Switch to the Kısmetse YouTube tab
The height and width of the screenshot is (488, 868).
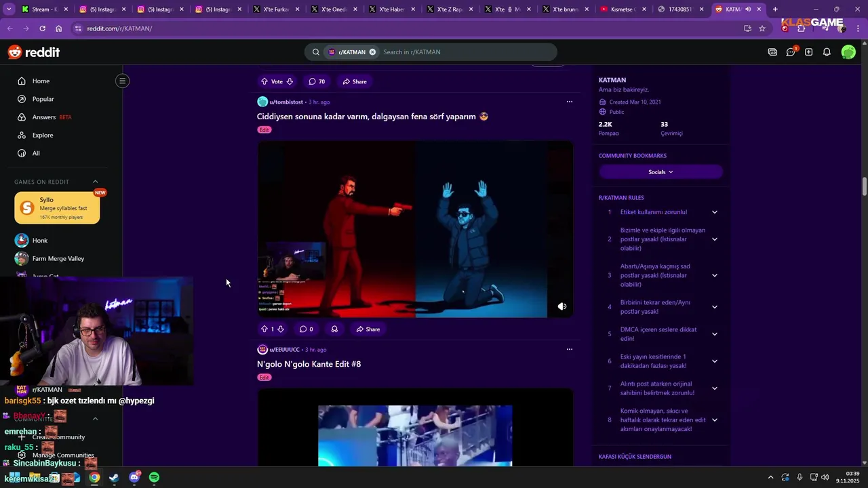624,9
